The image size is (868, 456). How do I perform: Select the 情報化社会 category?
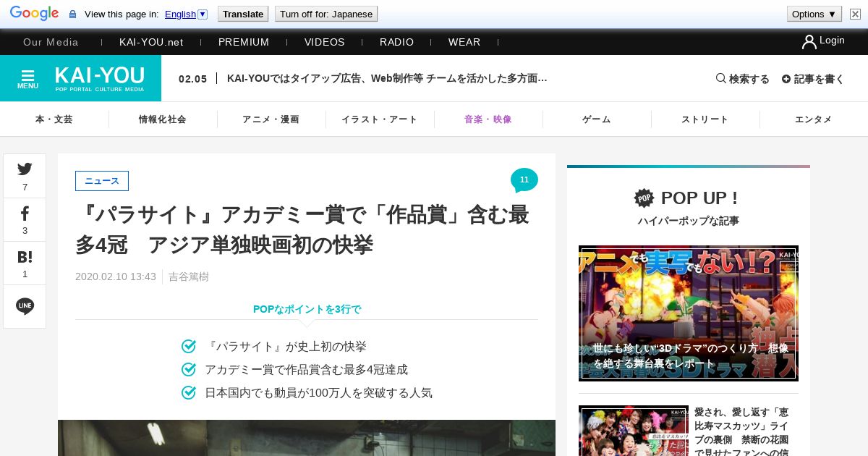(163, 119)
